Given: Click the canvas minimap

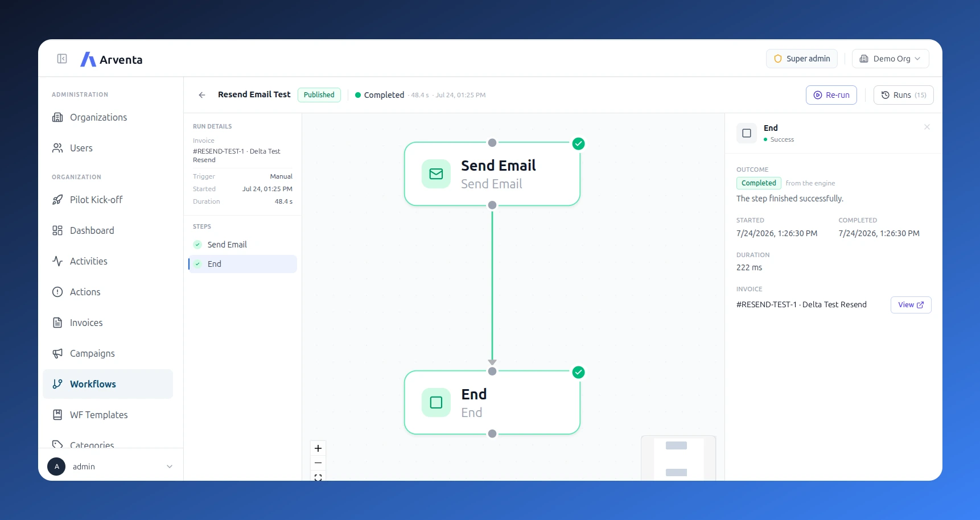Looking at the screenshot, I should [x=678, y=458].
